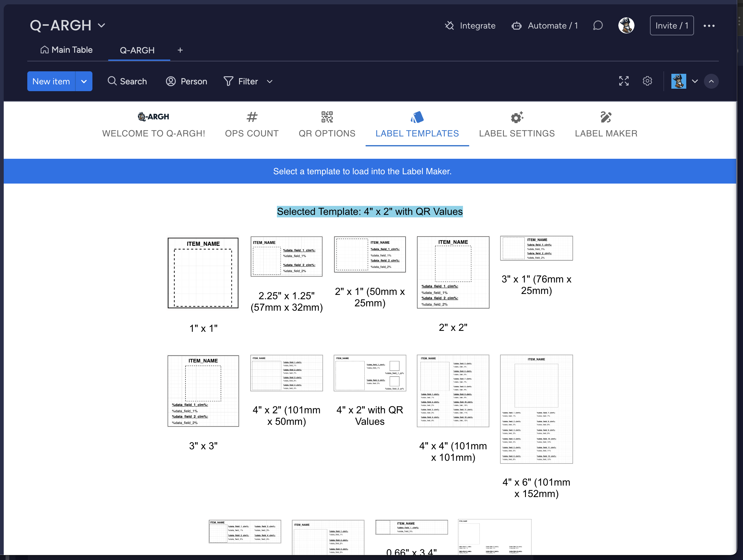
Task: Click the Selected Template highlighted text
Action: click(x=370, y=212)
